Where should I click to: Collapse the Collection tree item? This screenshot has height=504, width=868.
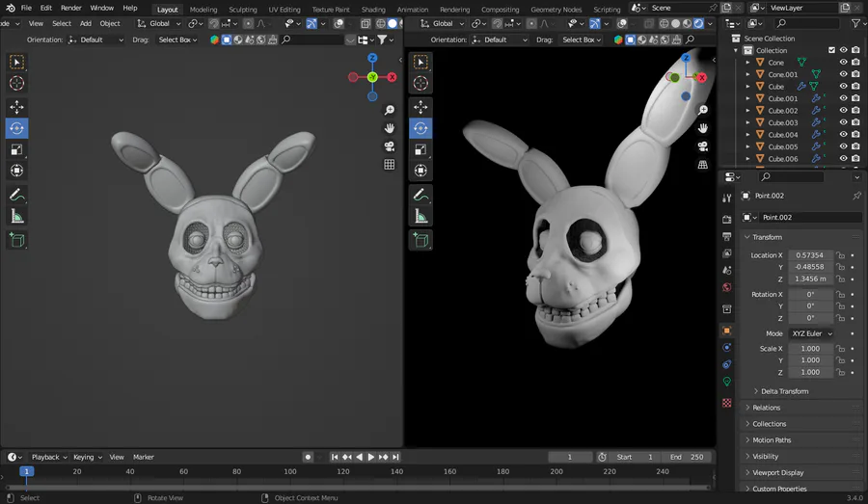(736, 50)
